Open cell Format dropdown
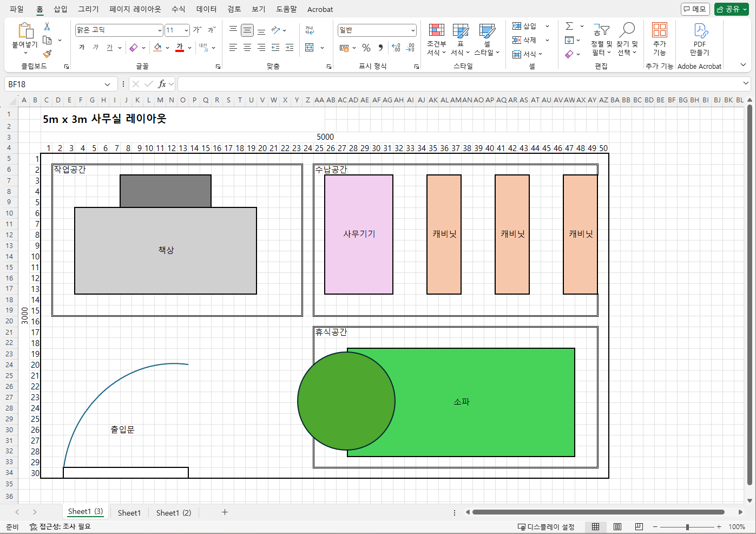The height and width of the screenshot is (534, 756). coord(527,54)
